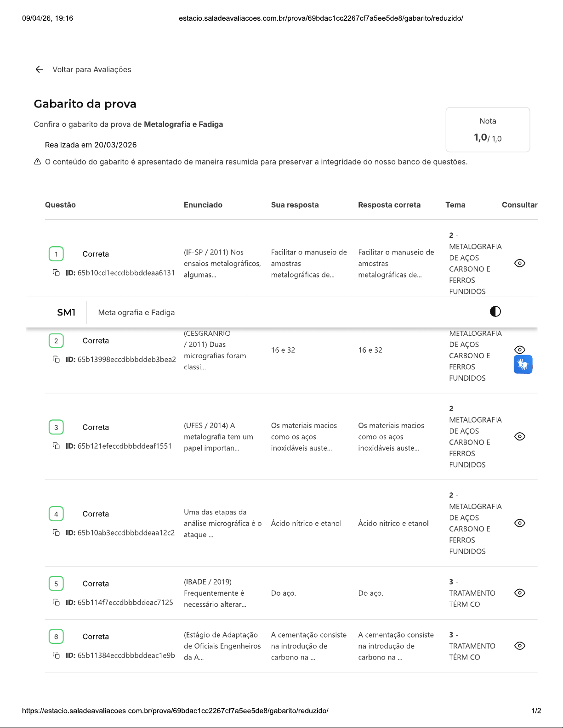
Task: Select the question 6 number badge
Action: tap(56, 637)
